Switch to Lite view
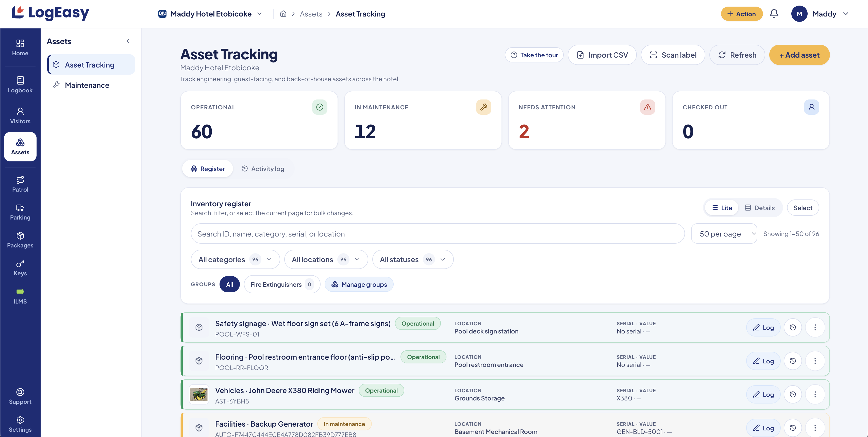This screenshot has height=437, width=868. (721, 208)
